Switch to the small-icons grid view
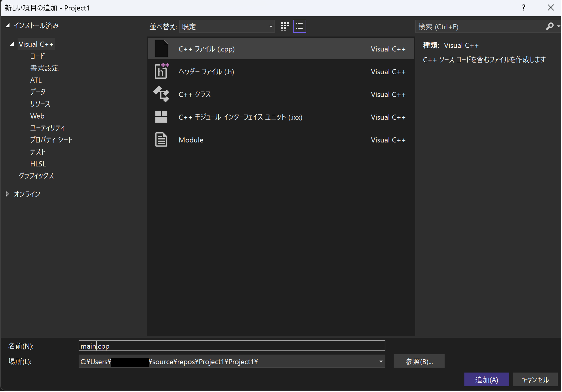This screenshot has height=392, width=562. [285, 26]
